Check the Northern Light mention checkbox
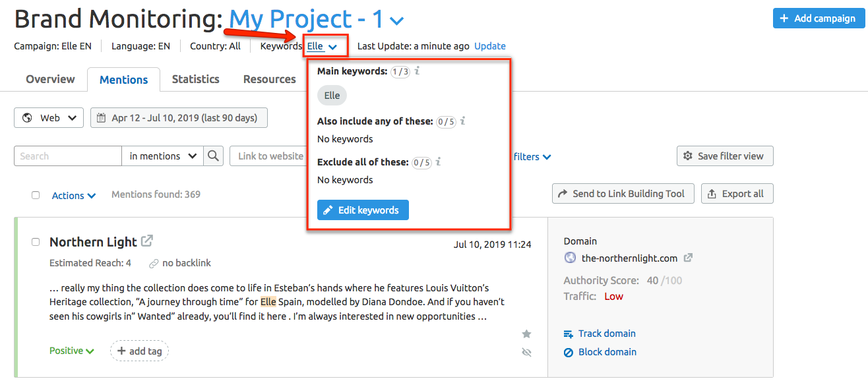Image resolution: width=868 pixels, height=381 pixels. tap(36, 242)
